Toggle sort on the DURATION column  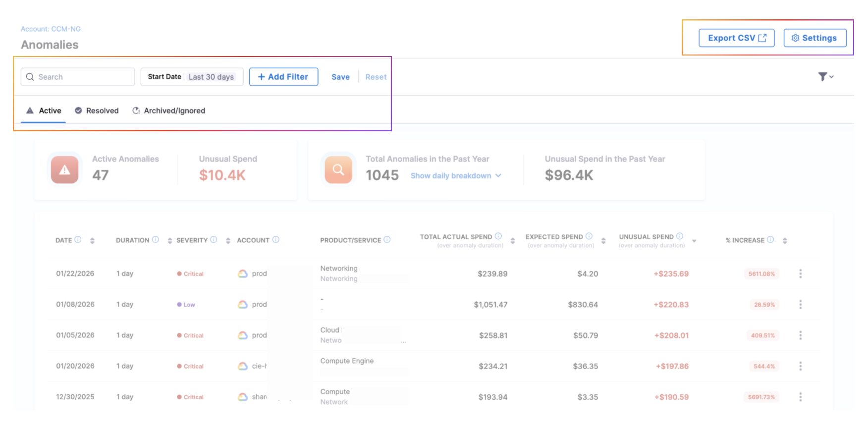tap(170, 241)
